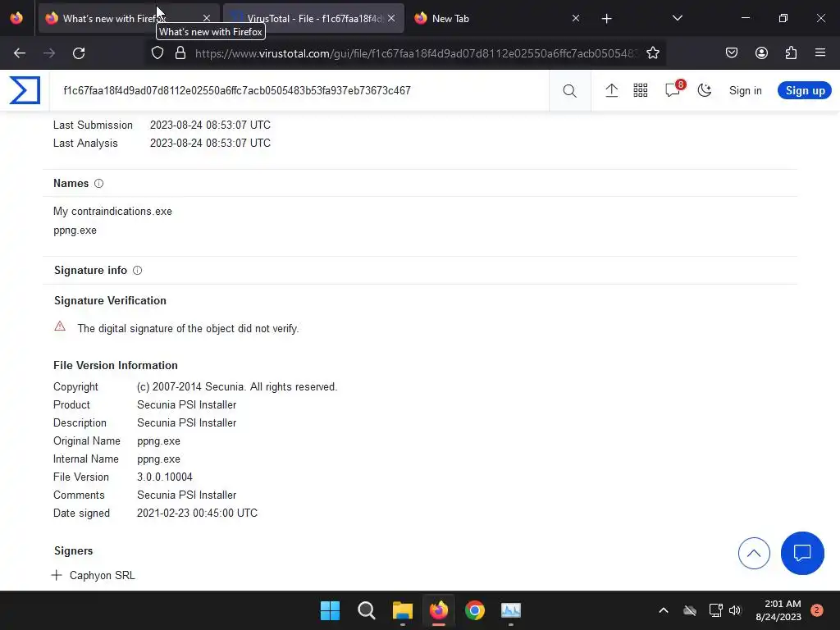Click the Date signed value 2021-02-23

click(197, 513)
